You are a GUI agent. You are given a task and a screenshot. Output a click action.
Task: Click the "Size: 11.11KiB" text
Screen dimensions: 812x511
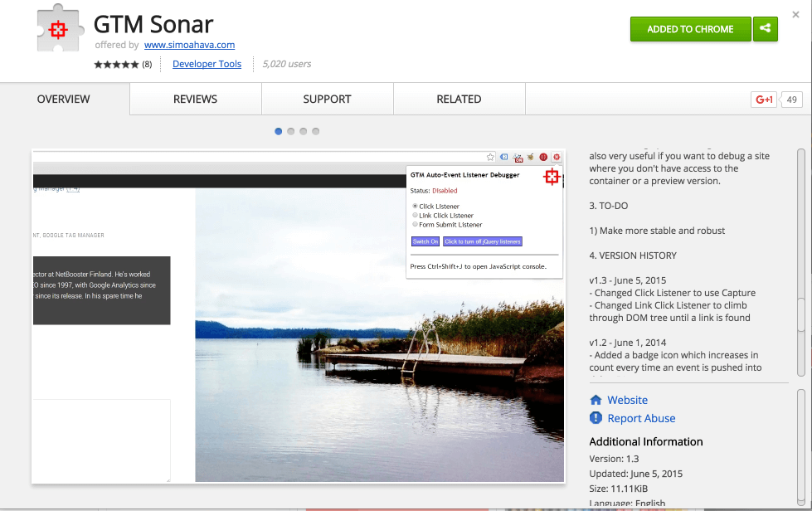coord(618,489)
